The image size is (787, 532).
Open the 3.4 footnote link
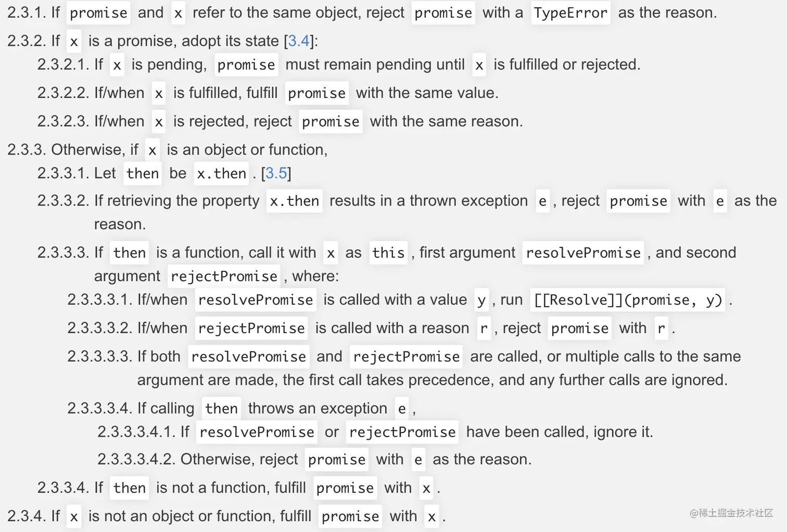(x=299, y=41)
